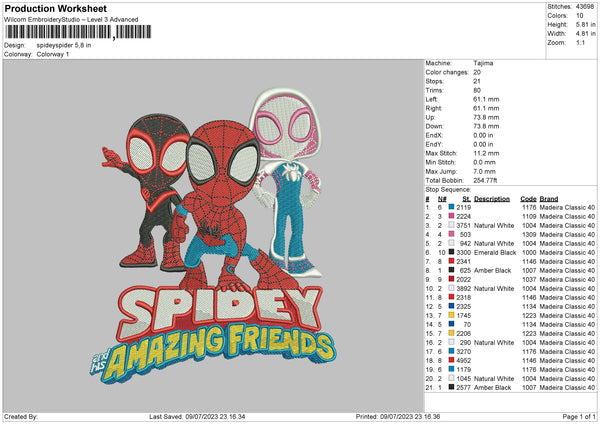Click stitch count '1179' in row 19
Viewport: 600px width, 424px height.
point(463,370)
